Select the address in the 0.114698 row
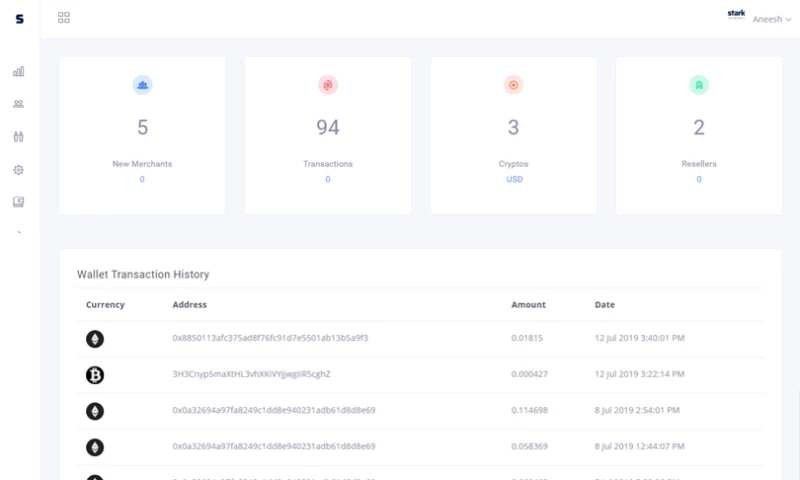800x480 pixels. click(274, 410)
